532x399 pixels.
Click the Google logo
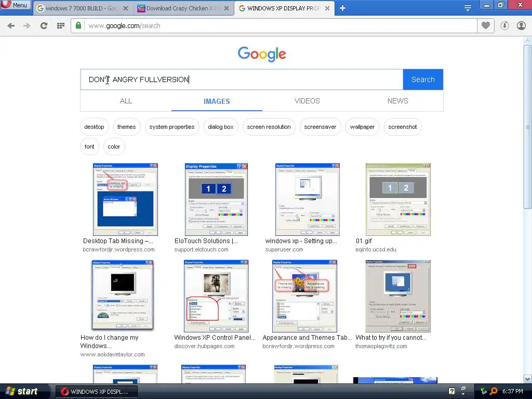262,54
